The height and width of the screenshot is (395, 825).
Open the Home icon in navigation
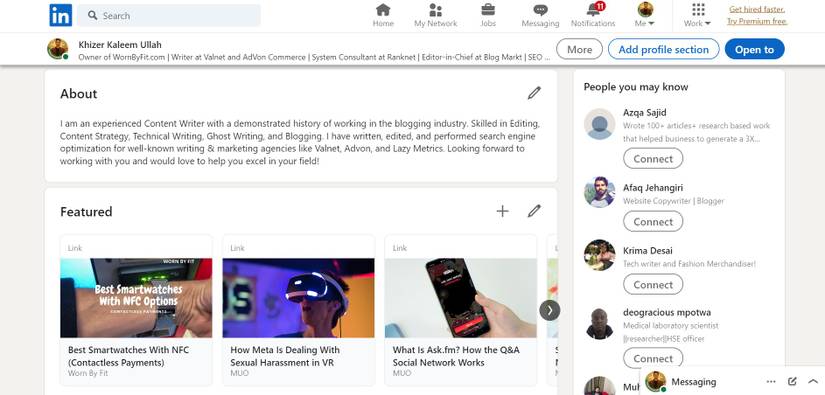[x=383, y=15]
